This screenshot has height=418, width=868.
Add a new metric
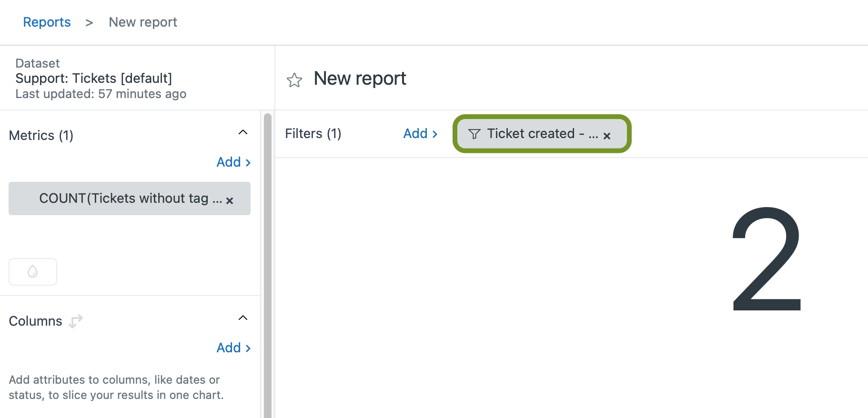[x=233, y=162]
